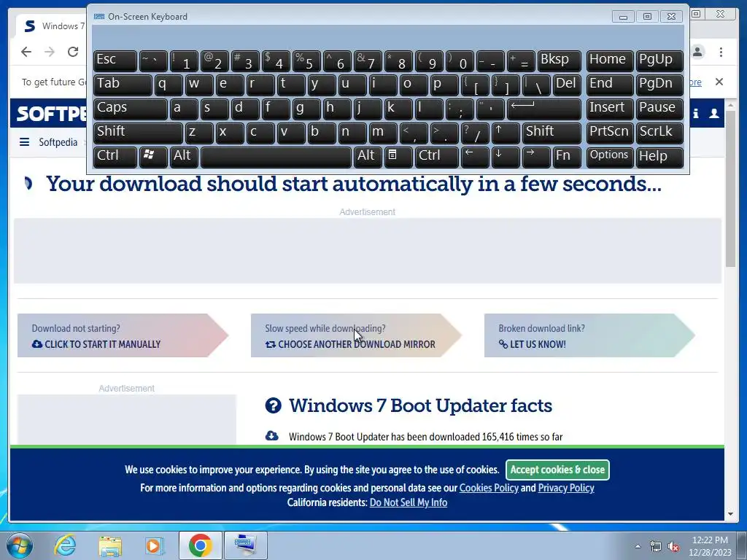Show hidden system tray icons
747x560 pixels.
(638, 546)
